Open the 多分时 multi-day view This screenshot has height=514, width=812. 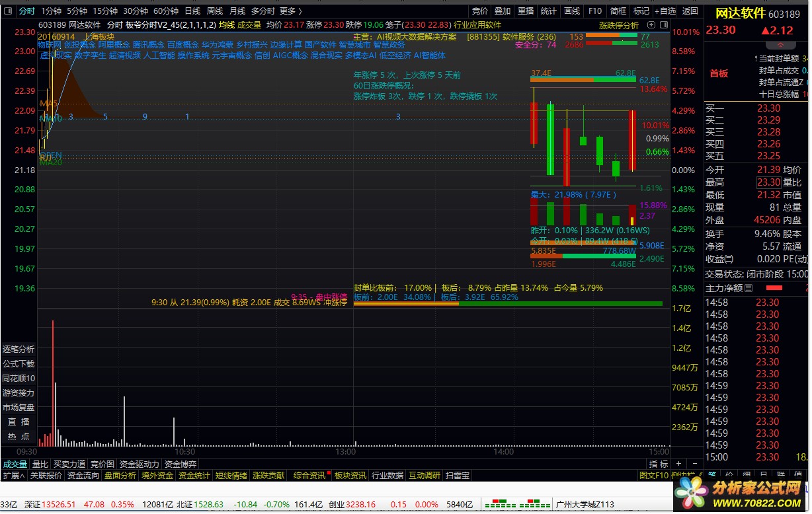263,11
